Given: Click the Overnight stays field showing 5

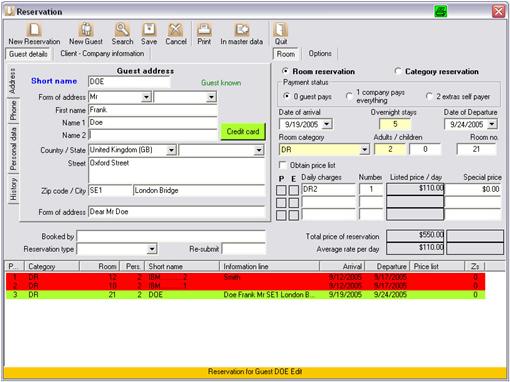Looking at the screenshot, I should [x=395, y=124].
